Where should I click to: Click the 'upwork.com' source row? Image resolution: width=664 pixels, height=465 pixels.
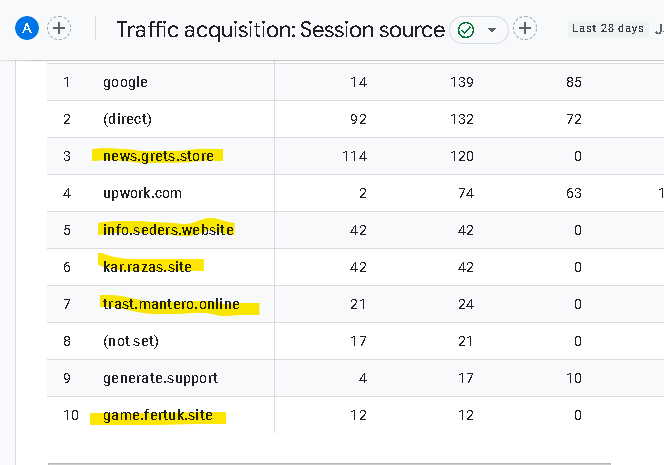coord(142,193)
